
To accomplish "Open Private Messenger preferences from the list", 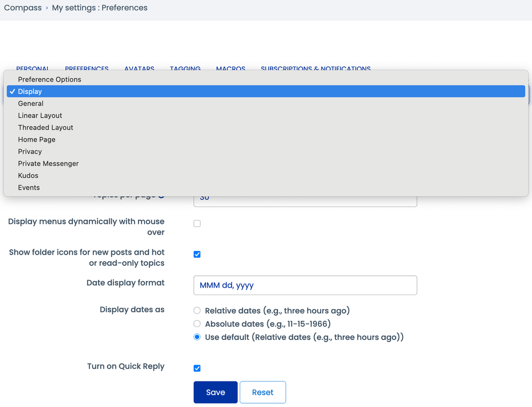I will tap(48, 164).
